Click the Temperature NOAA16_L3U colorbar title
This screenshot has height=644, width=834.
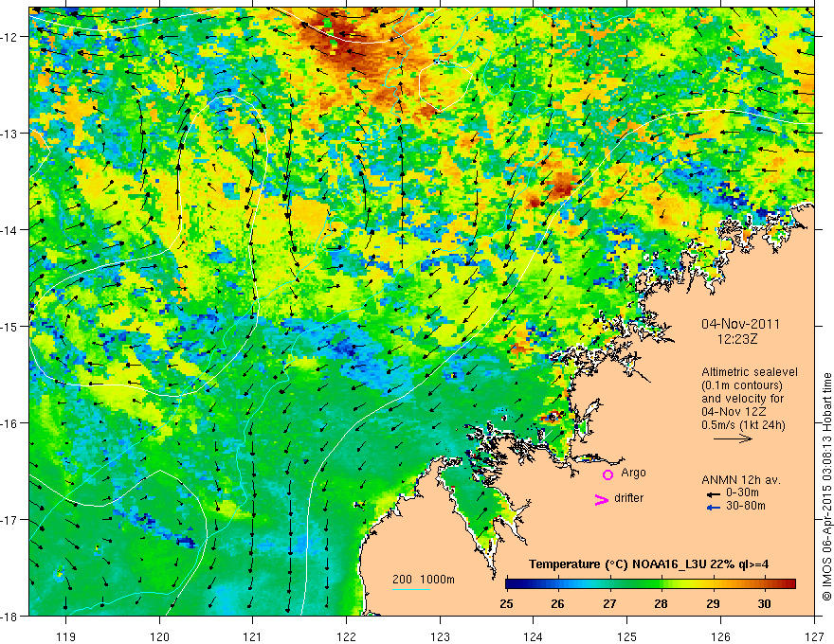point(648,564)
